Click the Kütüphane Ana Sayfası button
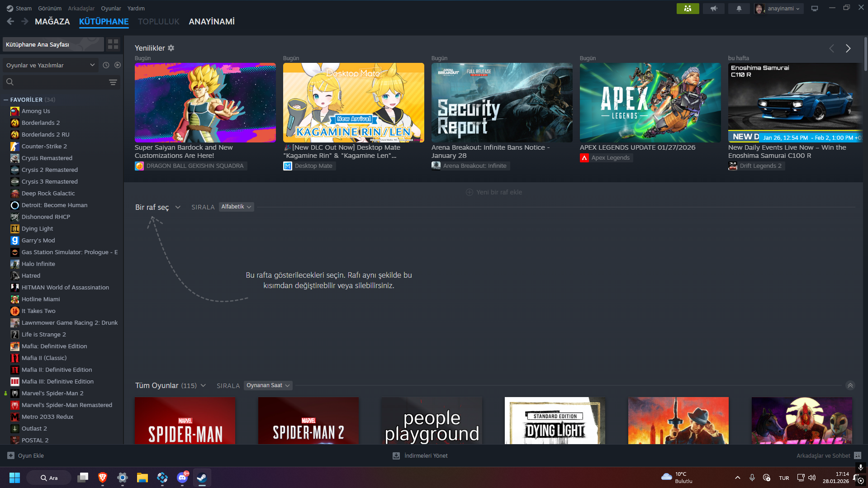 tap(53, 44)
